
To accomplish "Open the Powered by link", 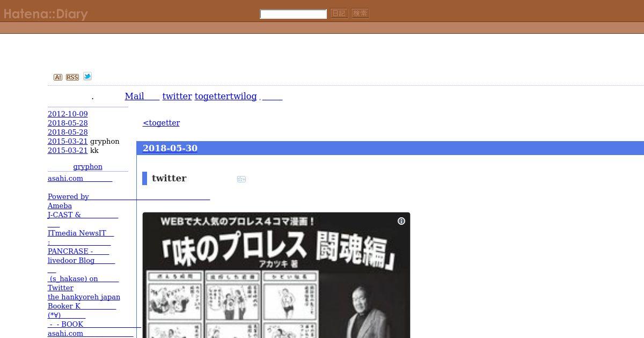I will [129, 196].
